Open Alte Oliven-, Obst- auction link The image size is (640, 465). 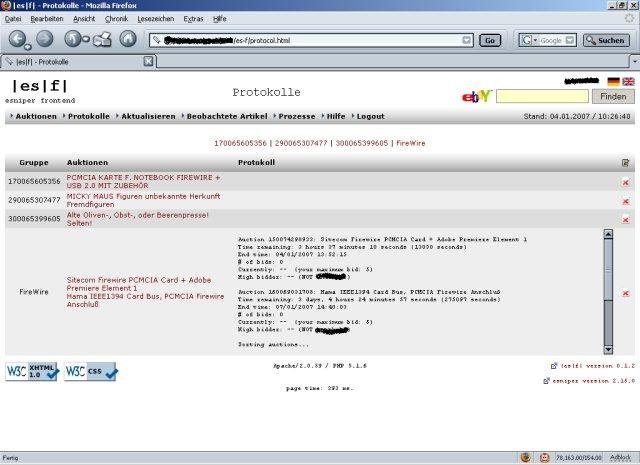pos(138,219)
